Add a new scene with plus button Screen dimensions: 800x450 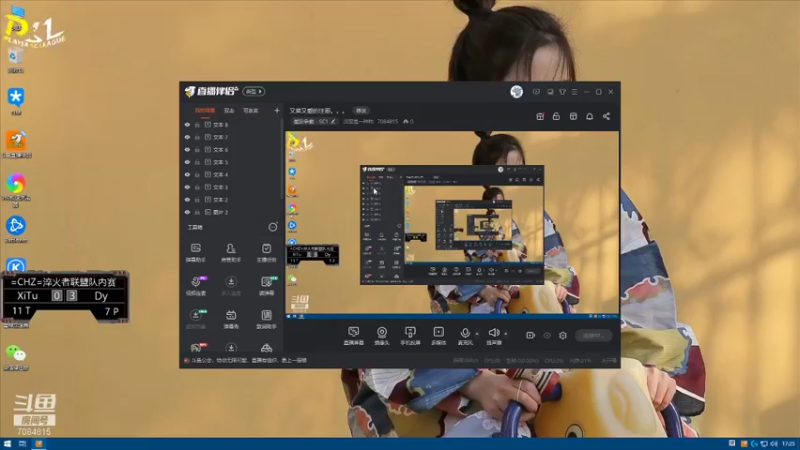point(277,110)
